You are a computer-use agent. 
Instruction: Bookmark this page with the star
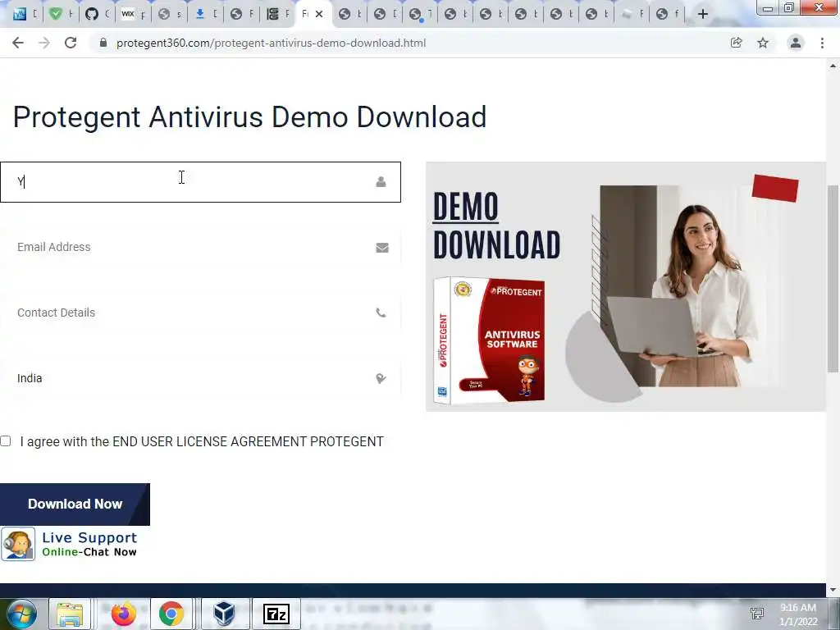pos(763,43)
